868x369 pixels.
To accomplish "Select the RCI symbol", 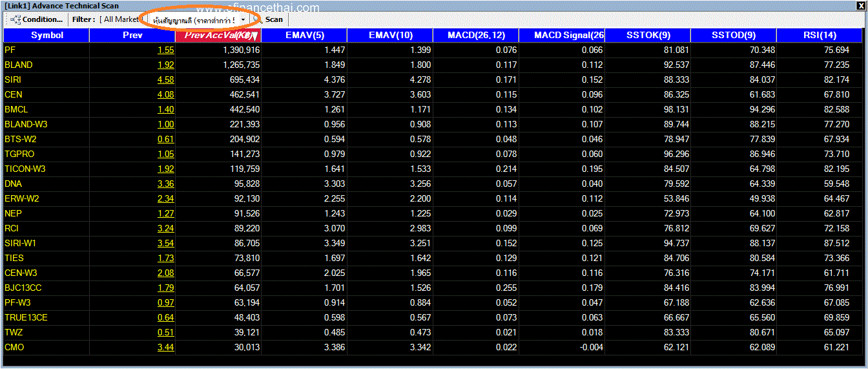I will click(x=12, y=228).
